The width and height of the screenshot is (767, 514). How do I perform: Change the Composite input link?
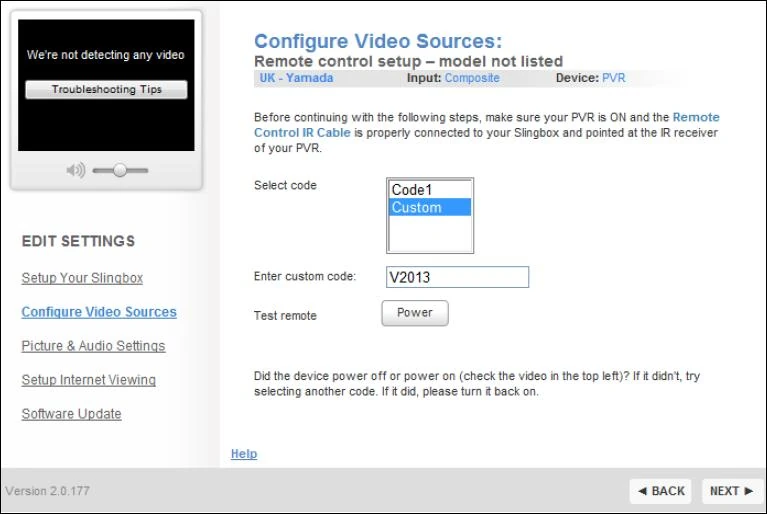472,78
